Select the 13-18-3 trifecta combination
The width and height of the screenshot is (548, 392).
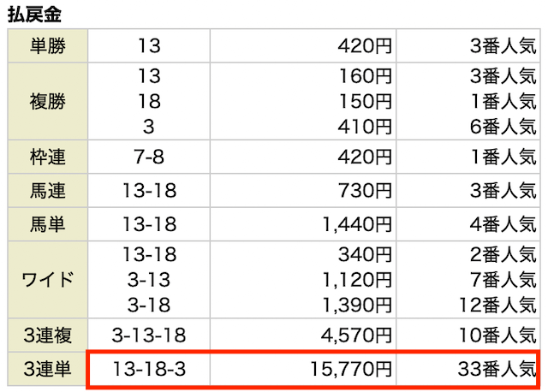pos(149,369)
